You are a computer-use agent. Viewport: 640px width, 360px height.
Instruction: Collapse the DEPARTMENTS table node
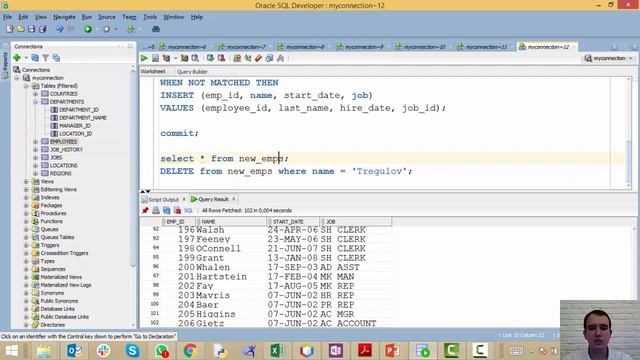36,102
